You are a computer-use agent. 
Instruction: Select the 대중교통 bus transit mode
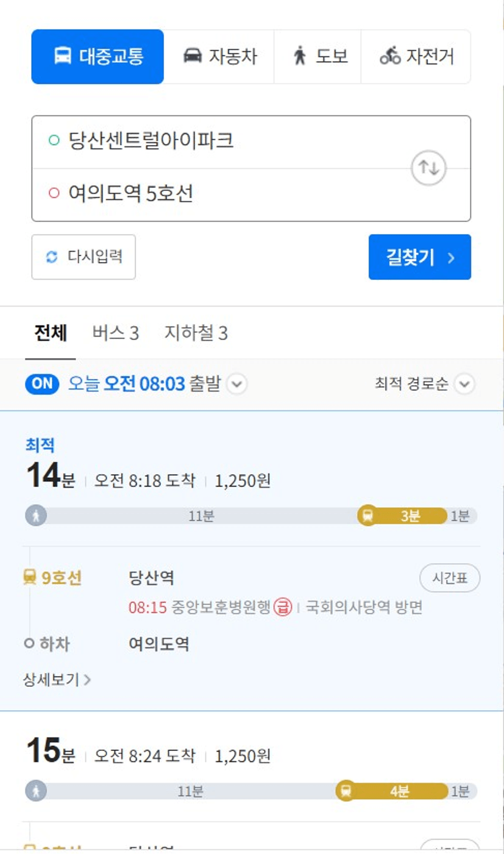tap(98, 57)
